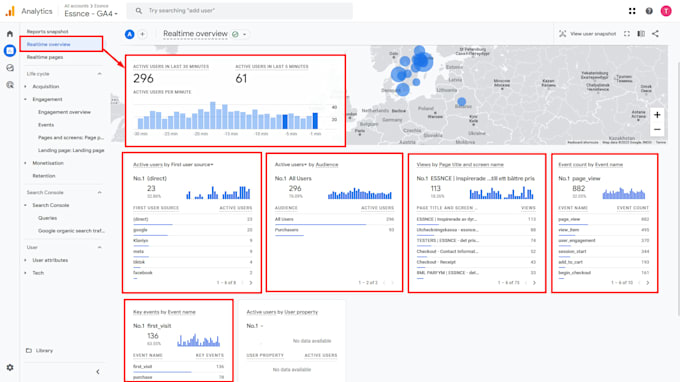Open Google organic search traffic report
Screen dimensions: 680x382
coord(71,231)
